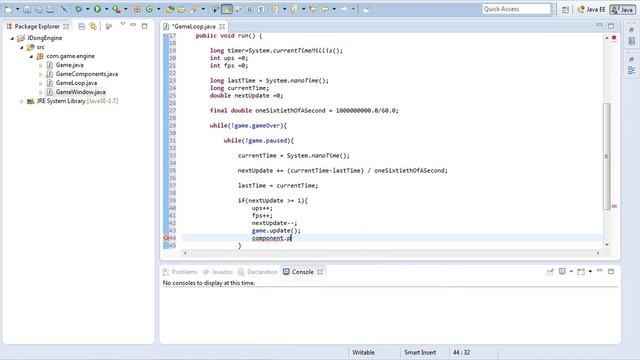Viewport: 640px width, 360px height.
Task: Click Open Console icon in Console view
Action: (x=581, y=272)
